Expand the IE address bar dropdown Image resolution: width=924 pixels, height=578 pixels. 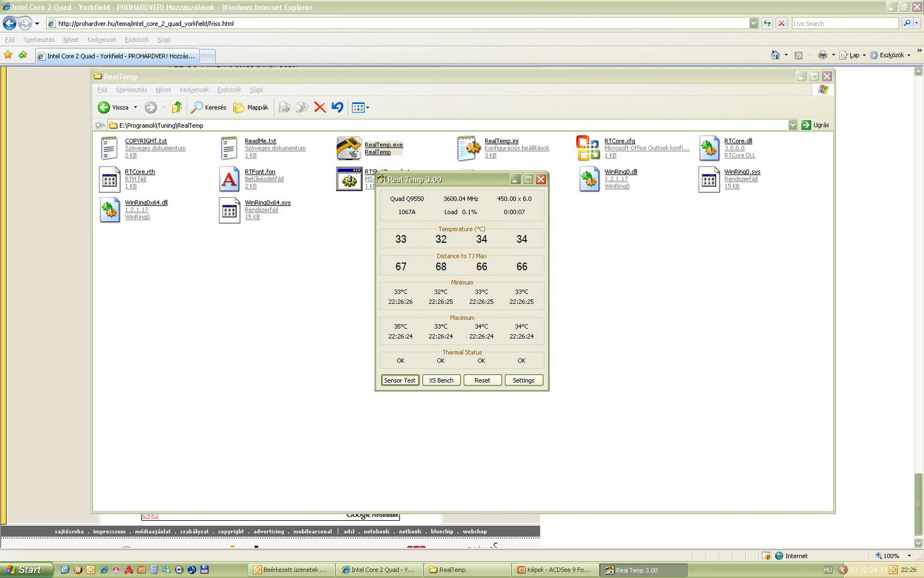(x=754, y=23)
